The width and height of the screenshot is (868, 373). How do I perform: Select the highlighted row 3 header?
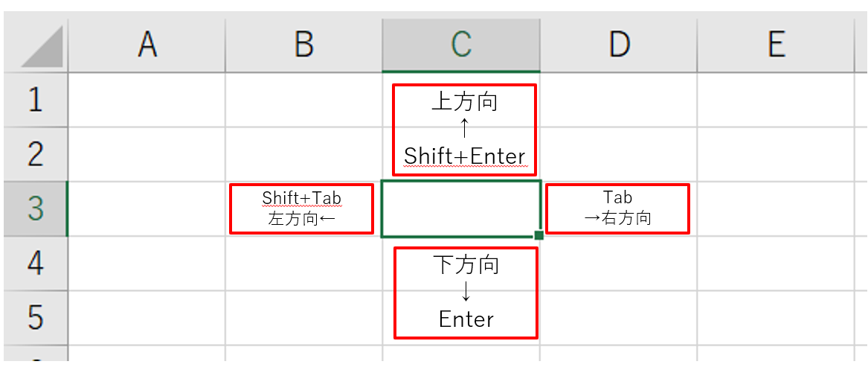(36, 209)
